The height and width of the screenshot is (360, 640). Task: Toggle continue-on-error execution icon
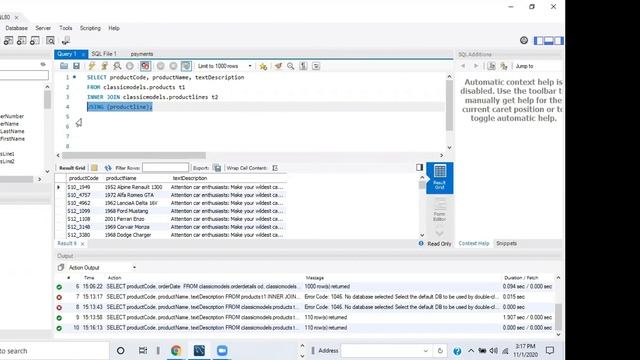click(x=145, y=66)
